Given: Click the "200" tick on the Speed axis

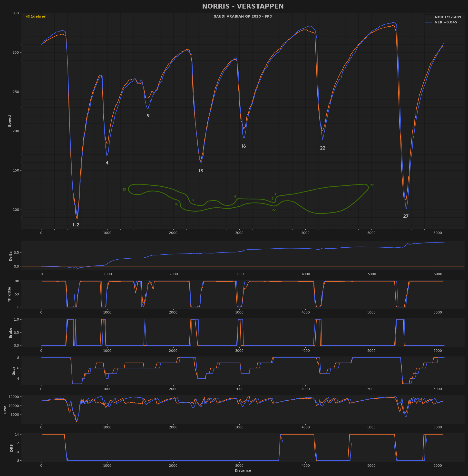Looking at the screenshot, I should [x=16, y=131].
